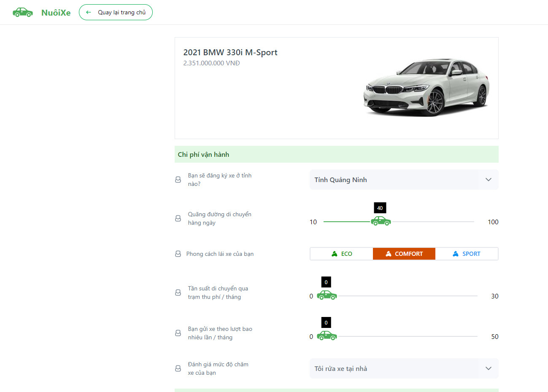
Task: Click the 2021 BMW 330i M-Sport title
Action: pyautogui.click(x=230, y=52)
